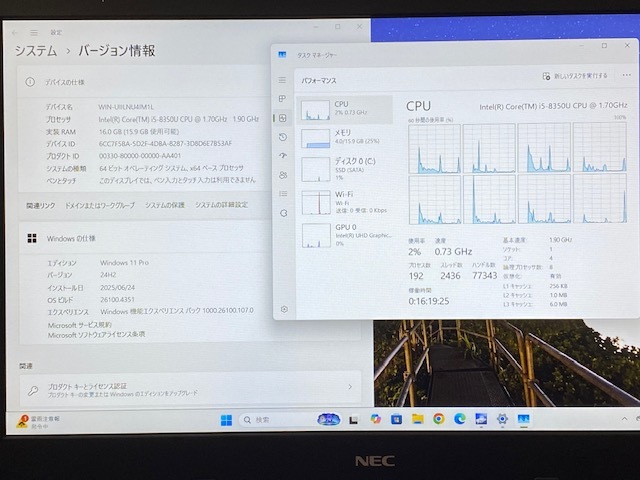Open Task Manager settings gear
Viewport: 640px width, 480px height.
[x=284, y=309]
